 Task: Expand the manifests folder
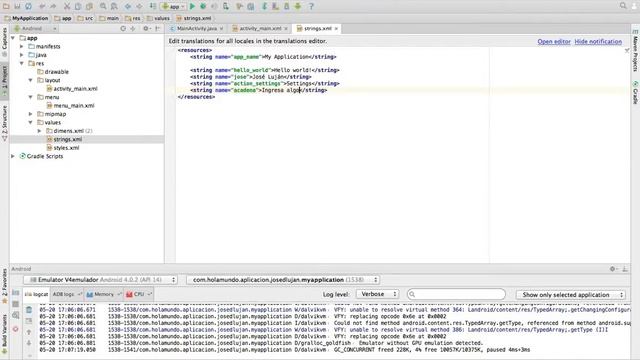pos(22,47)
